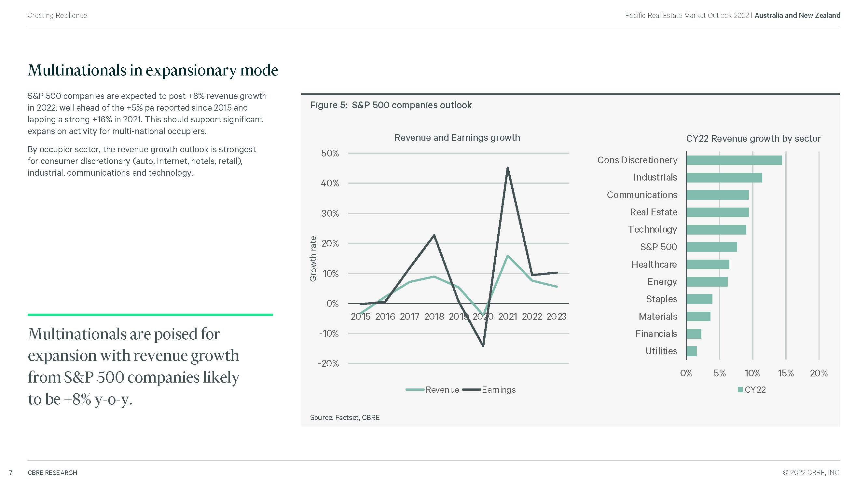Click the Australia and New Zealand header
The height and width of the screenshot is (488, 868).
797,16
